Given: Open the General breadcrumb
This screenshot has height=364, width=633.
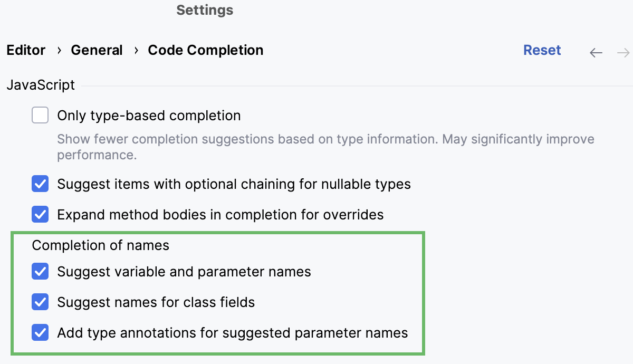Looking at the screenshot, I should (x=97, y=50).
